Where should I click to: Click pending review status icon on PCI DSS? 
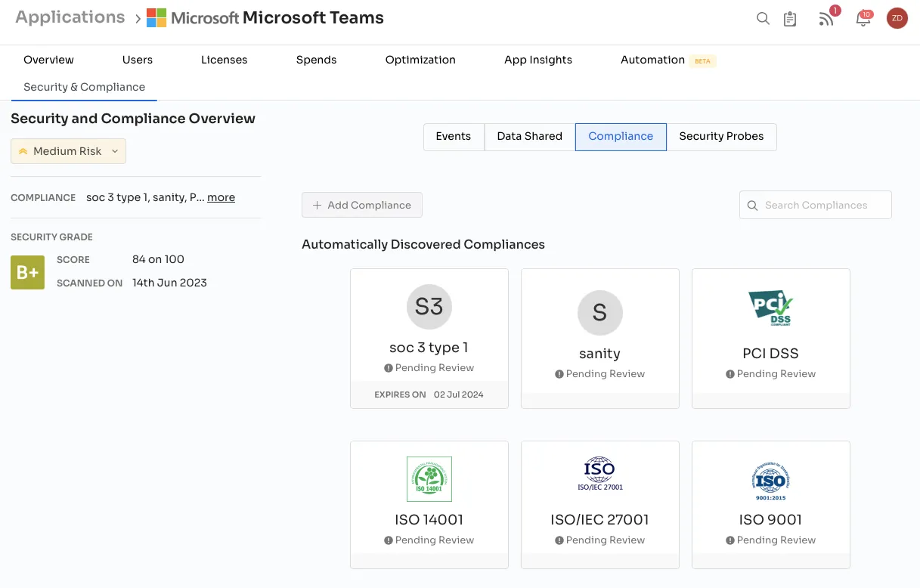click(x=730, y=374)
